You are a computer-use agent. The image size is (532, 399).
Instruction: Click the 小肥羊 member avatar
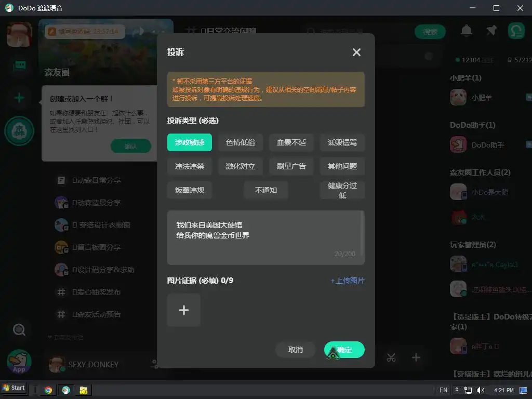point(458,98)
